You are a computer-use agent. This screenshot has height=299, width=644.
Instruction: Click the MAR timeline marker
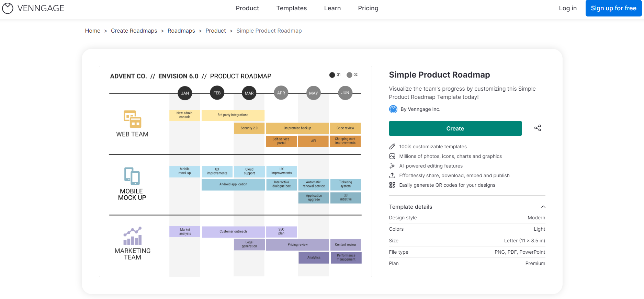(249, 93)
